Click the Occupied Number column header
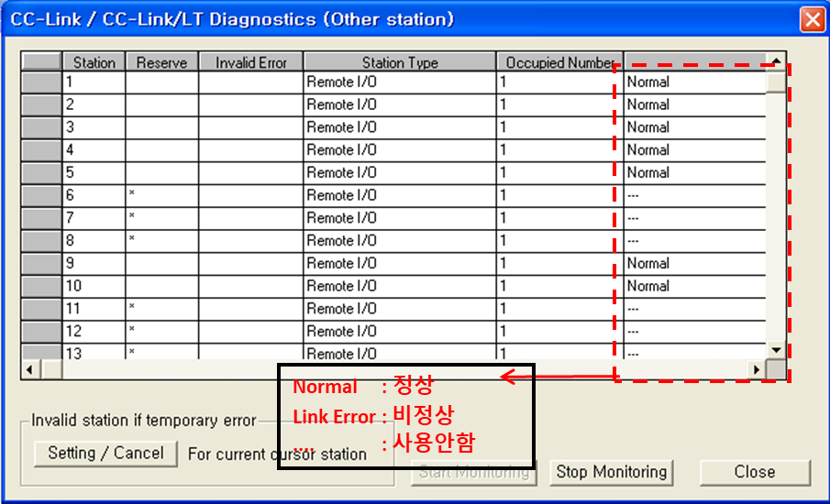830x504 pixels. point(560,62)
